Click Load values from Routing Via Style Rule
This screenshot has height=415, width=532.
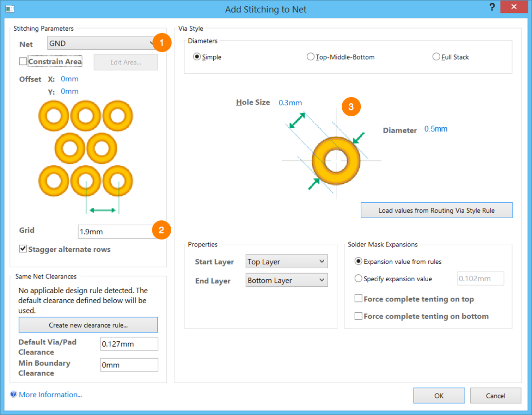(x=436, y=210)
